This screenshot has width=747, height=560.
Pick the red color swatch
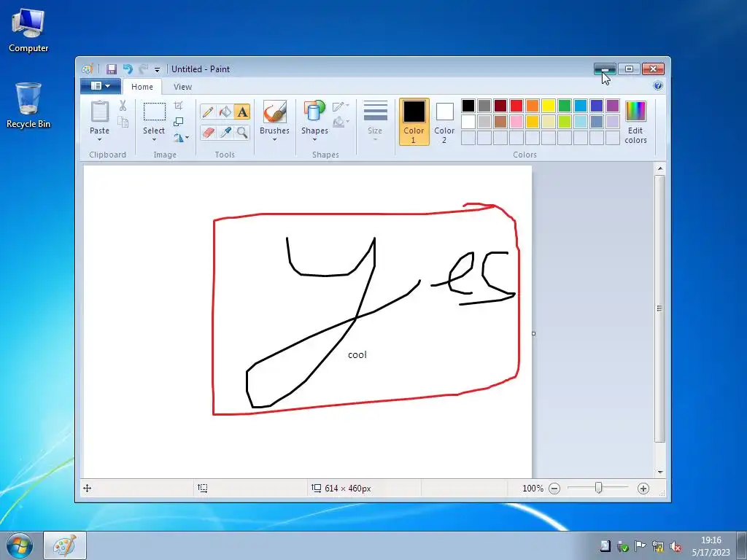[516, 106]
